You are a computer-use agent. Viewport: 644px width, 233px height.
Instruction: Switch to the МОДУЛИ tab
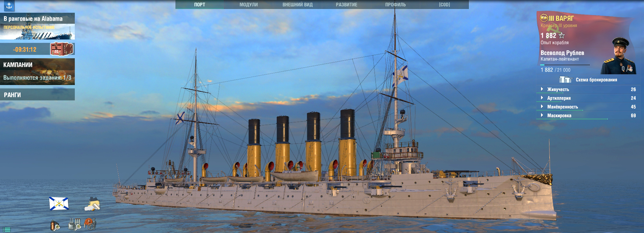(x=249, y=5)
